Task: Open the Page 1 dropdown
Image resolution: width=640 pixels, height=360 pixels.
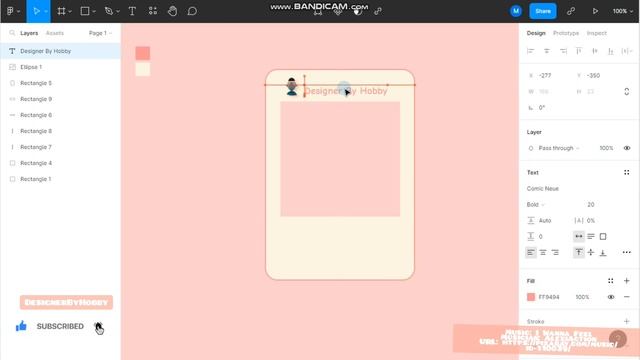Action: (100, 33)
